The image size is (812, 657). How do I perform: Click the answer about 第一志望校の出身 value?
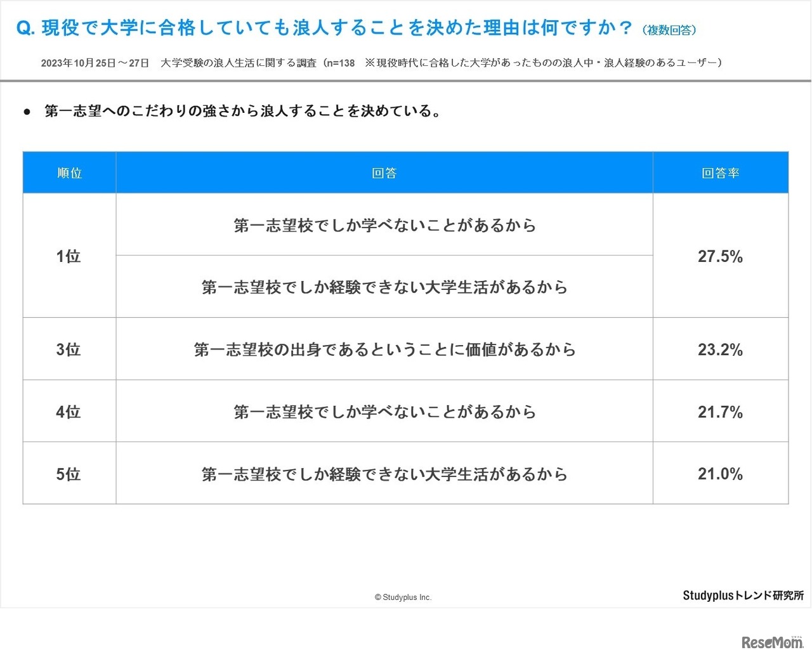[x=384, y=349]
